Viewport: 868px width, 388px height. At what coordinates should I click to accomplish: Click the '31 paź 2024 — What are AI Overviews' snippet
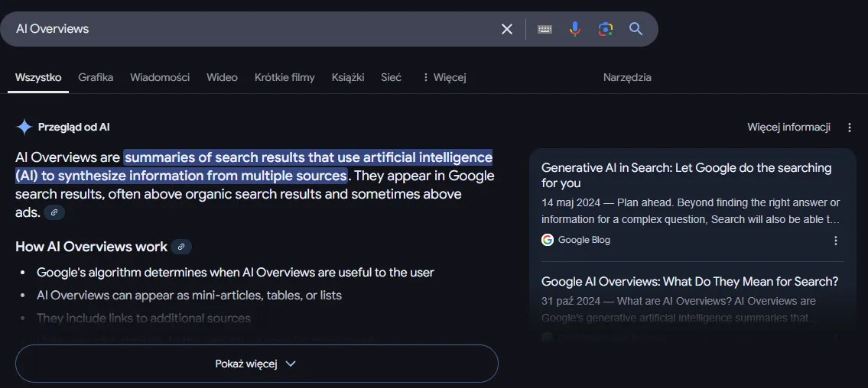[x=680, y=309]
